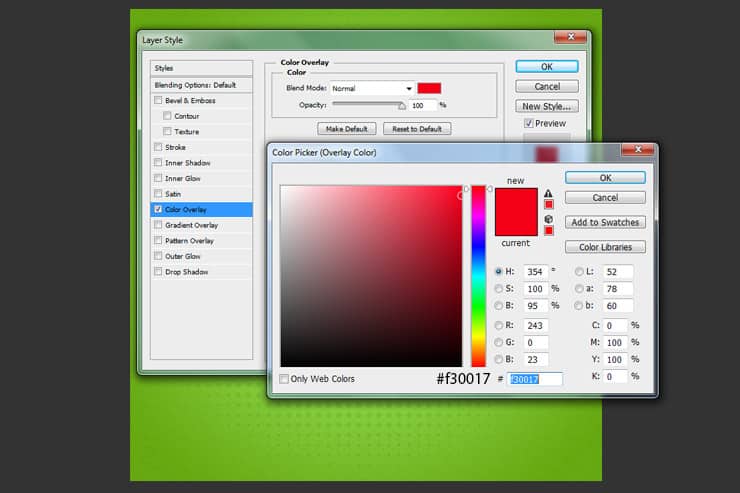This screenshot has height=493, width=740.
Task: Click the gamut-corrected color square below warning
Action: (548, 205)
